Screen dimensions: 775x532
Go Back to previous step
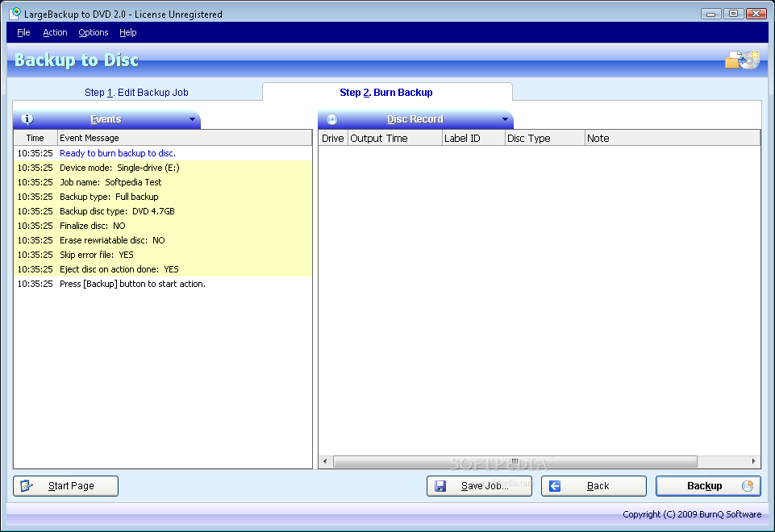[x=594, y=486]
